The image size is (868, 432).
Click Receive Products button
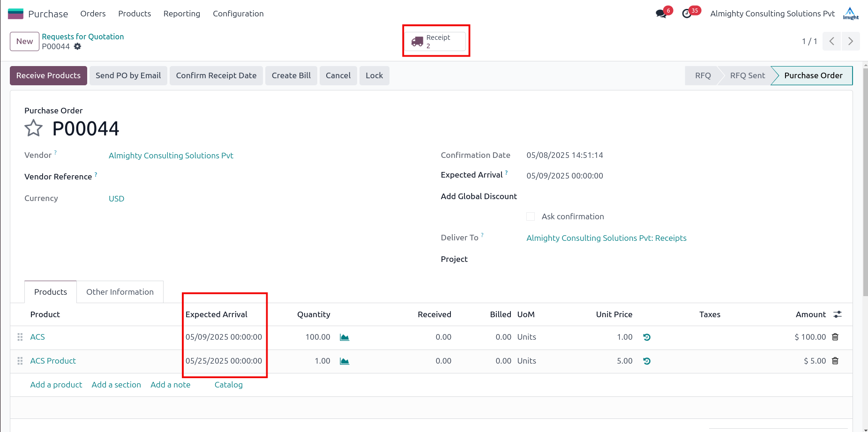[x=48, y=75]
